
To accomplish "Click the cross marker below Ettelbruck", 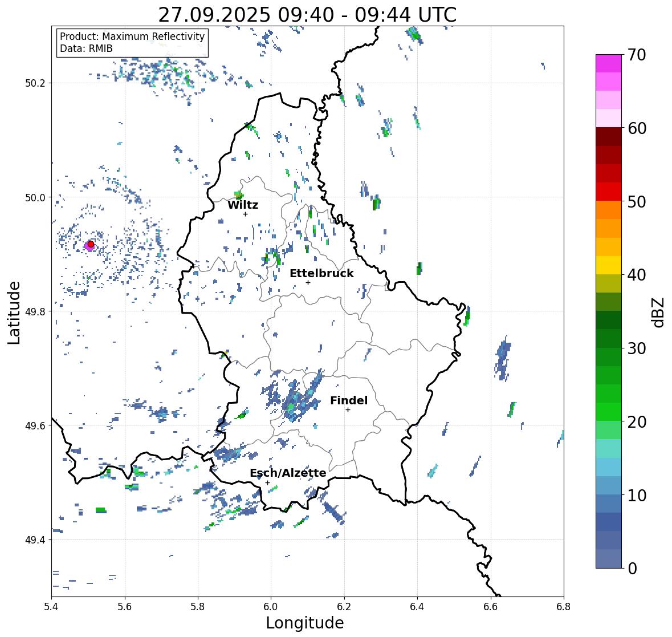I will point(308,282).
